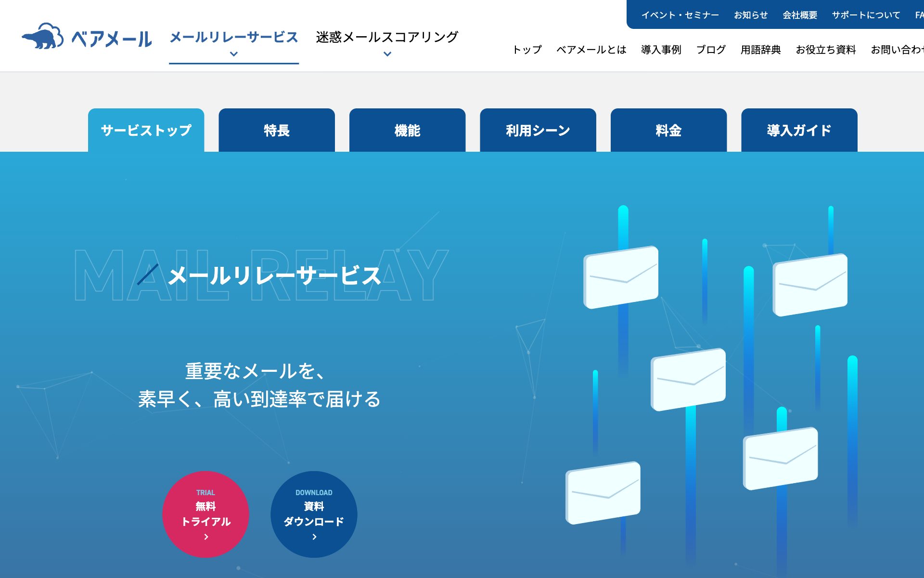Go to トップ in navigation
Image resolution: width=924 pixels, height=578 pixels.
pyautogui.click(x=527, y=50)
